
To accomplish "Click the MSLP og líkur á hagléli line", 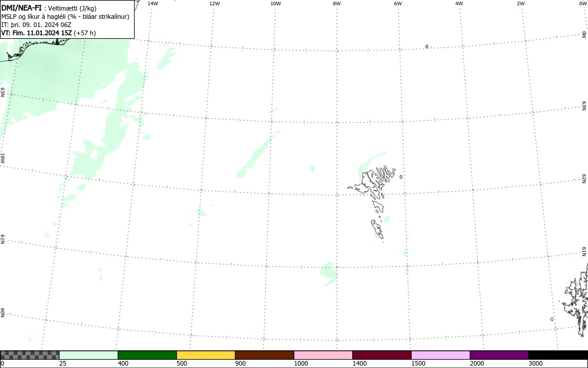I will (65, 16).
